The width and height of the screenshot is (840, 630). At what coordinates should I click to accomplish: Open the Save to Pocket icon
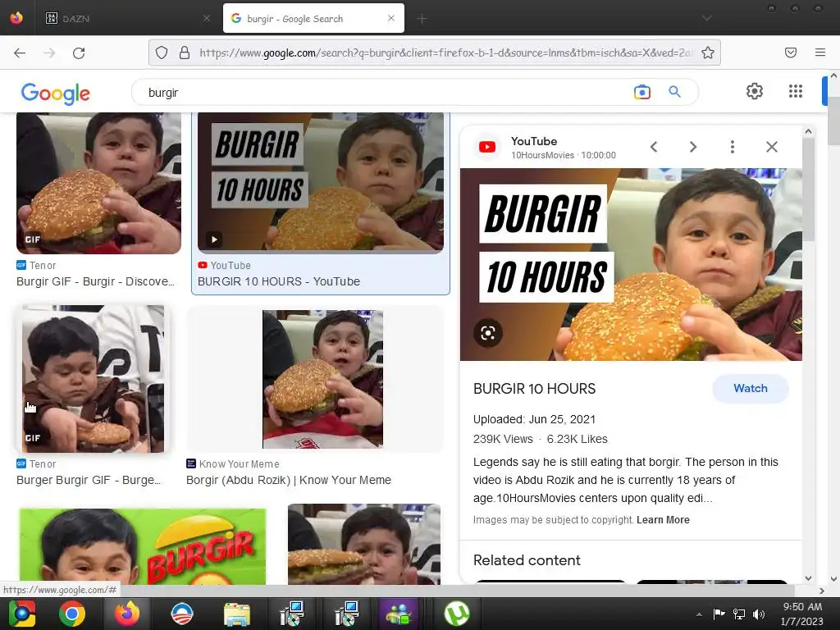click(791, 52)
